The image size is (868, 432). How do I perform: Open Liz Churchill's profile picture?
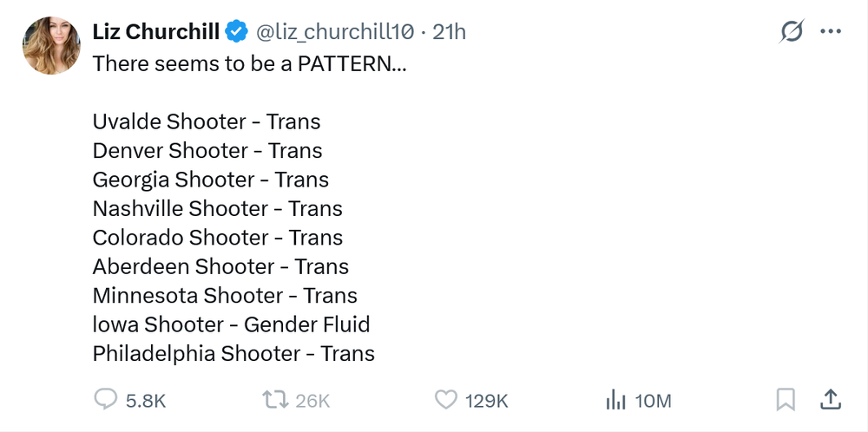51,45
